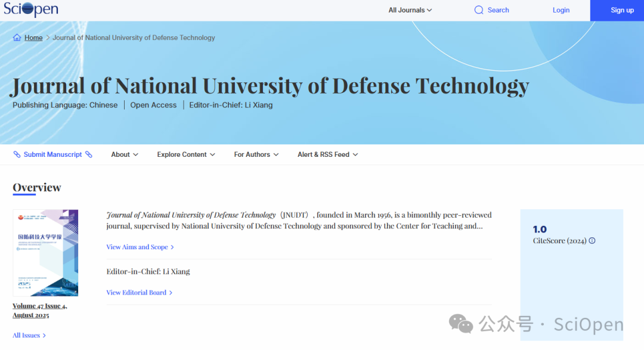
Task: Click the CiteScore info circle icon
Action: 592,241
